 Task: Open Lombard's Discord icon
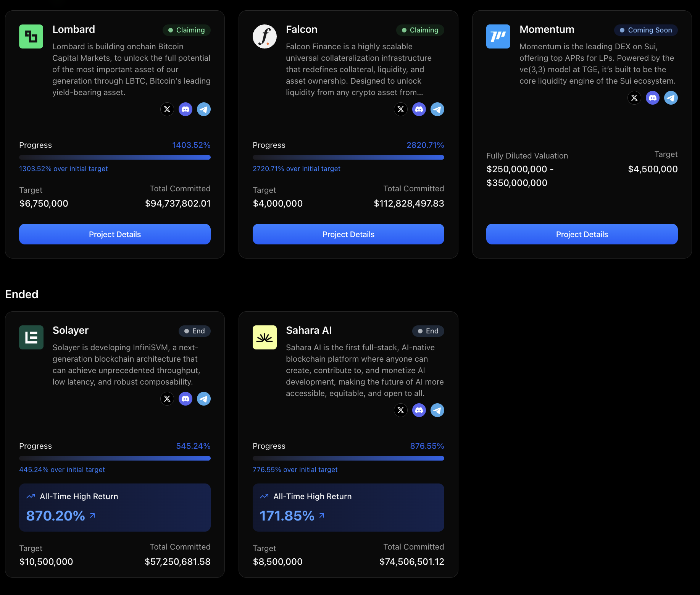[185, 109]
